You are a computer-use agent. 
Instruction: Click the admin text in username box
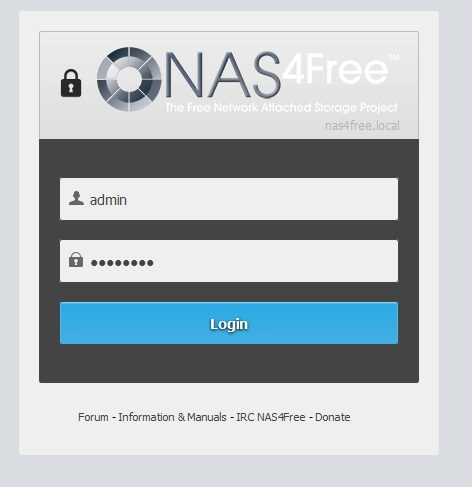pyautogui.click(x=108, y=200)
